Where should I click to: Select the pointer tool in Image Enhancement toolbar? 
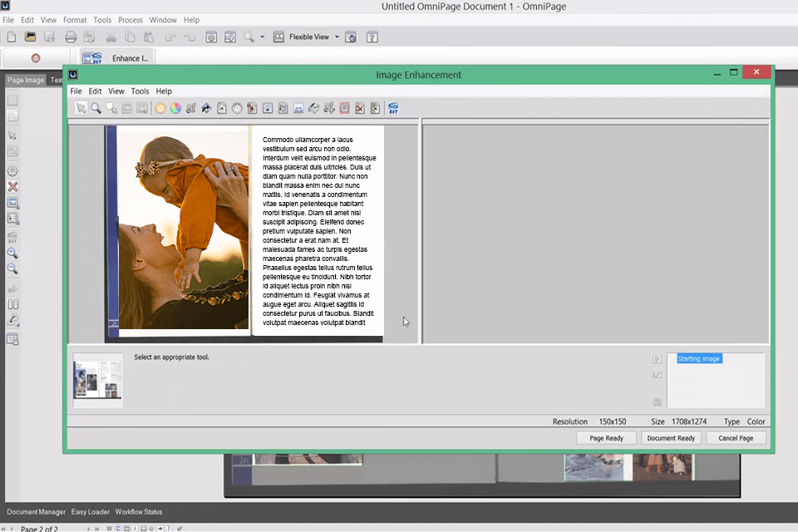pos(81,108)
